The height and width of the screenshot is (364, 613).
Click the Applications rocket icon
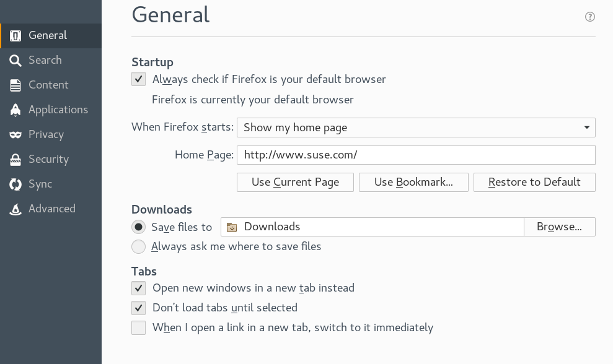tap(15, 110)
